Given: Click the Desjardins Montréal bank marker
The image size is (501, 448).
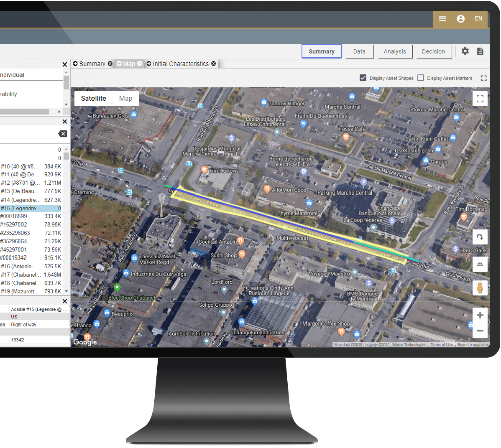Looking at the screenshot, I should pos(231,138).
